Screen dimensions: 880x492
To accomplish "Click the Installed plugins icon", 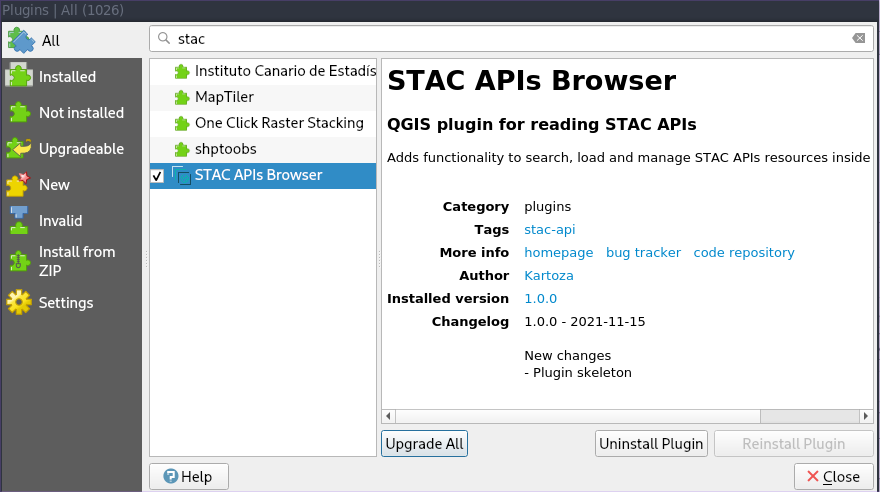I will tap(19, 76).
